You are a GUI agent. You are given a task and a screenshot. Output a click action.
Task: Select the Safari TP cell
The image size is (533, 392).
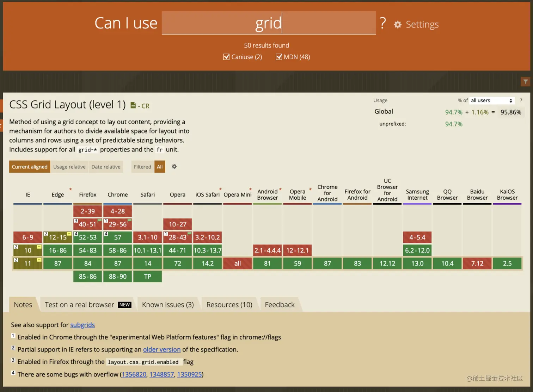coord(148,276)
